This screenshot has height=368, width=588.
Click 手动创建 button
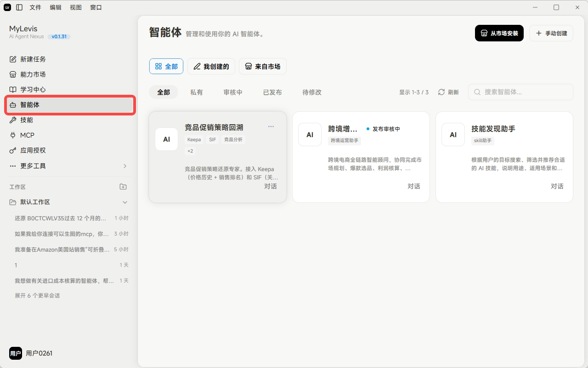[x=551, y=33]
